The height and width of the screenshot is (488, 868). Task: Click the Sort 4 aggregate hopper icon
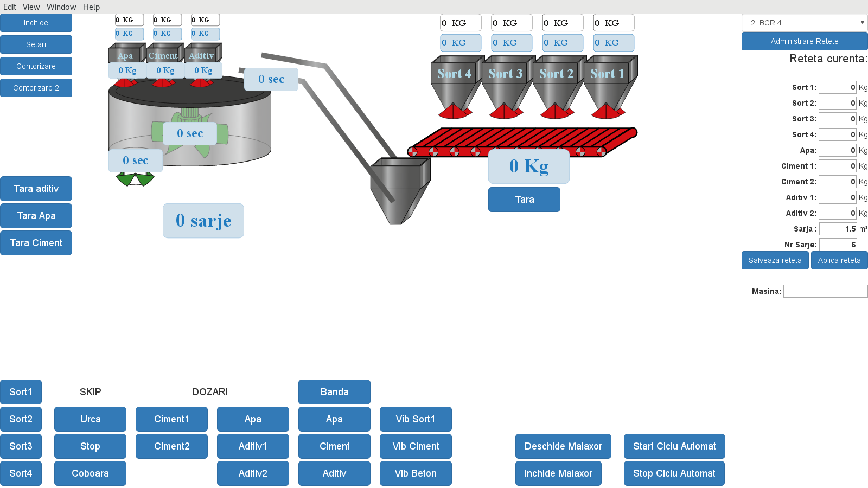pos(454,87)
